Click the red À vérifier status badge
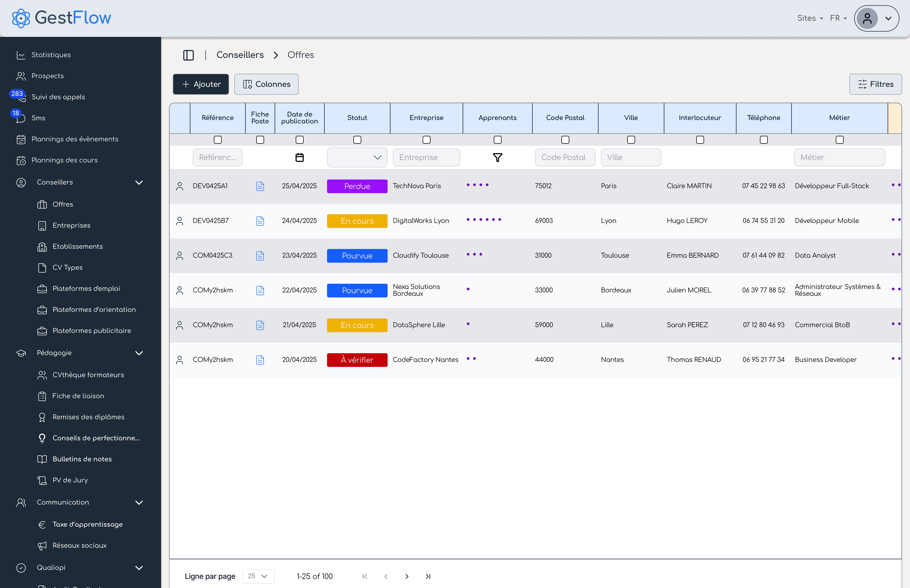The image size is (910, 588). pyautogui.click(x=357, y=360)
